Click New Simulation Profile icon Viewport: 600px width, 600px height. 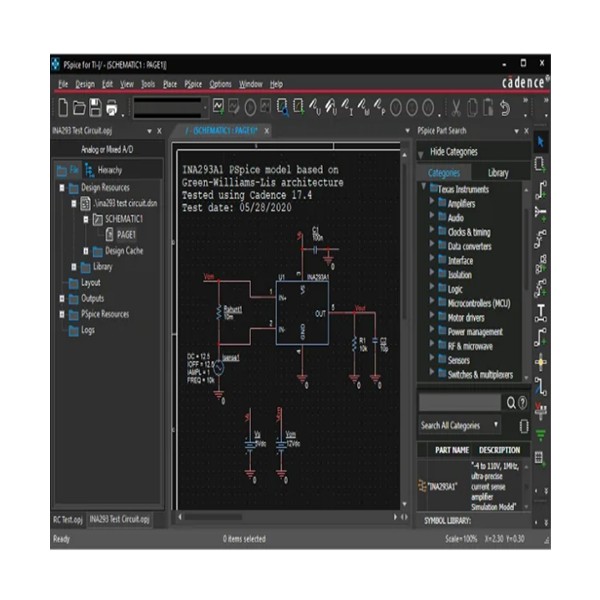(218, 107)
